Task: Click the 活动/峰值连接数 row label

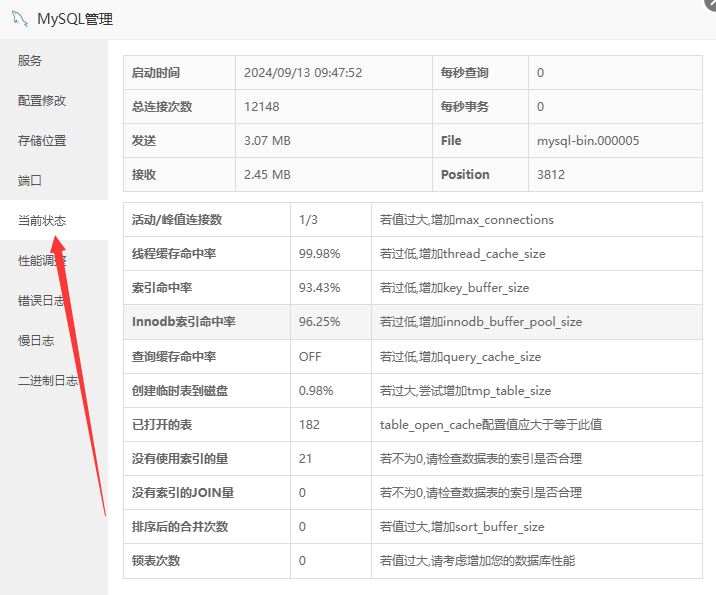Action: (x=177, y=220)
